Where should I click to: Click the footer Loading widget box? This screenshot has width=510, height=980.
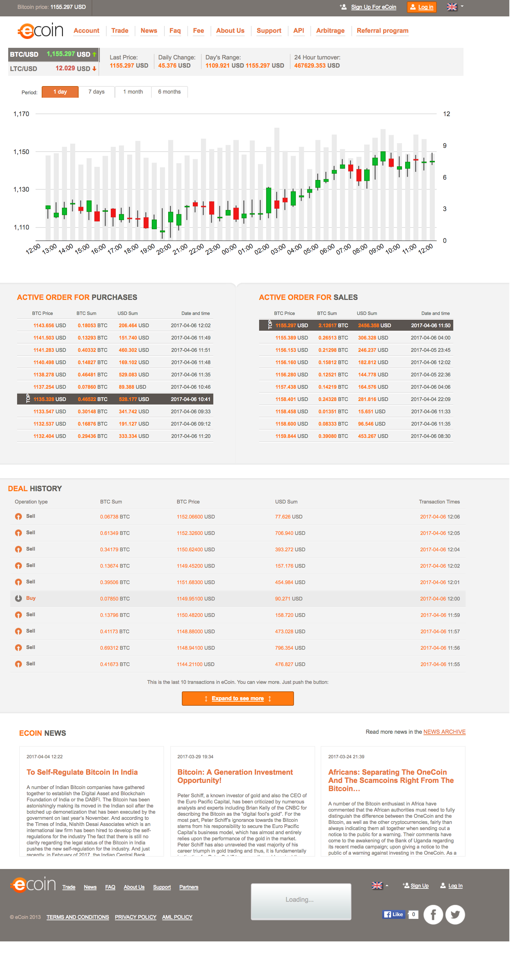tap(301, 901)
